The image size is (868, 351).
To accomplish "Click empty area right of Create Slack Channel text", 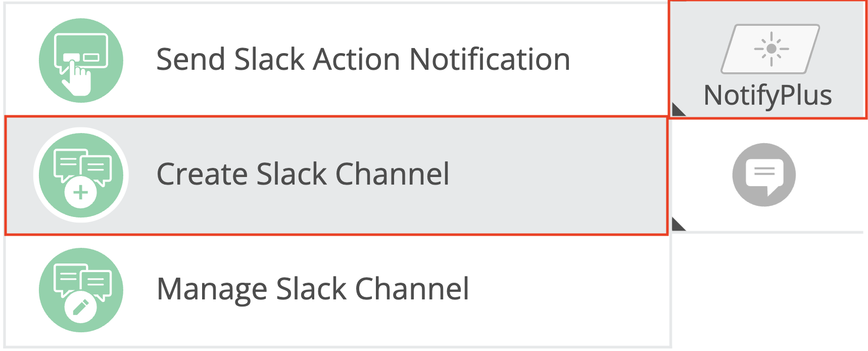I will (x=556, y=174).
